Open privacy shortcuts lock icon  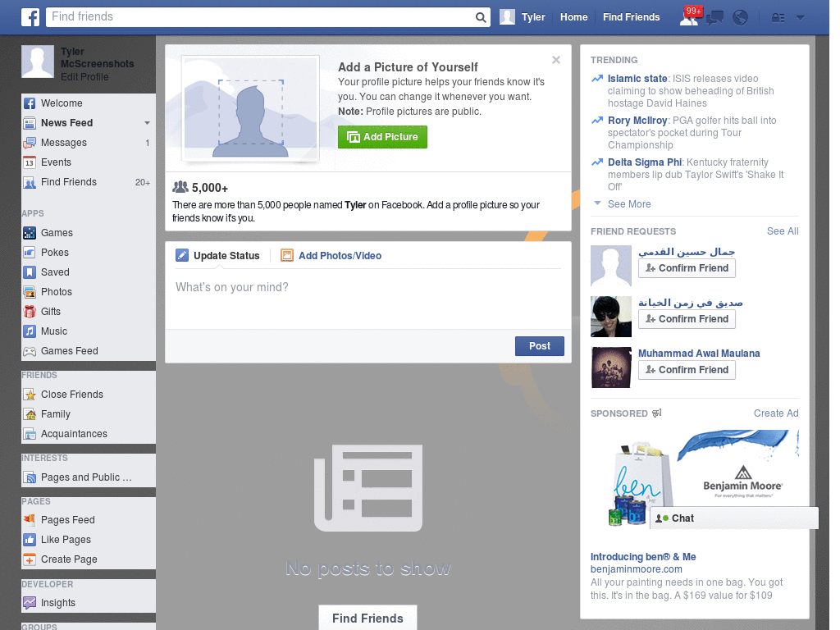778,18
